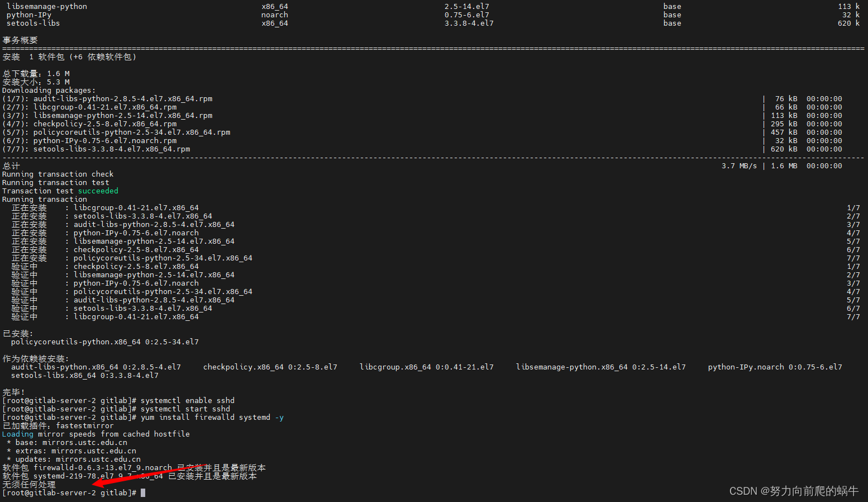This screenshot has width=868, height=502.
Task: Select "Loading mirror speeds from cached hostfile" line
Action: coord(96,434)
